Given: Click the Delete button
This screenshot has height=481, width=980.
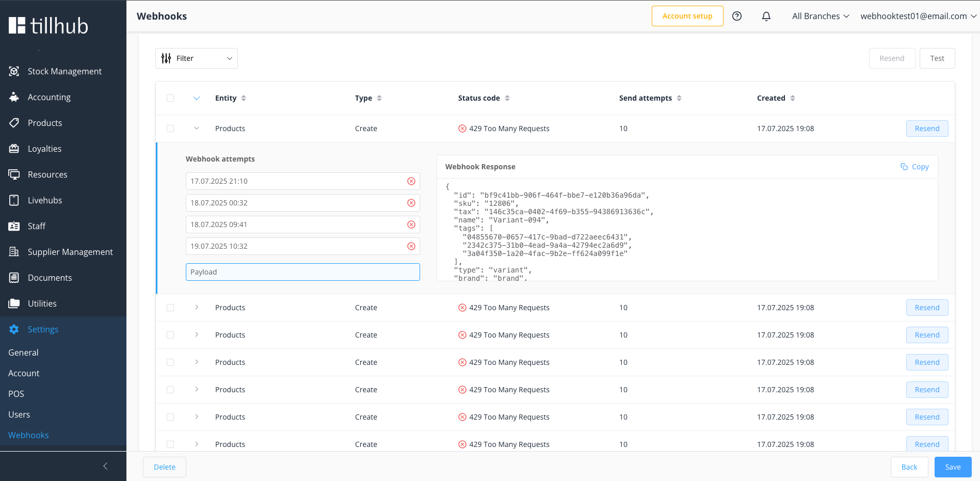Looking at the screenshot, I should tap(165, 467).
